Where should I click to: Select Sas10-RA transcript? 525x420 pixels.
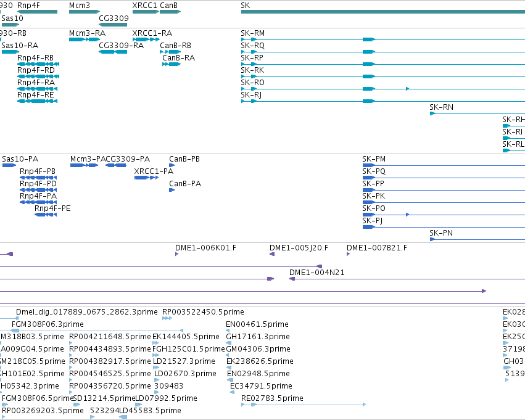point(10,52)
